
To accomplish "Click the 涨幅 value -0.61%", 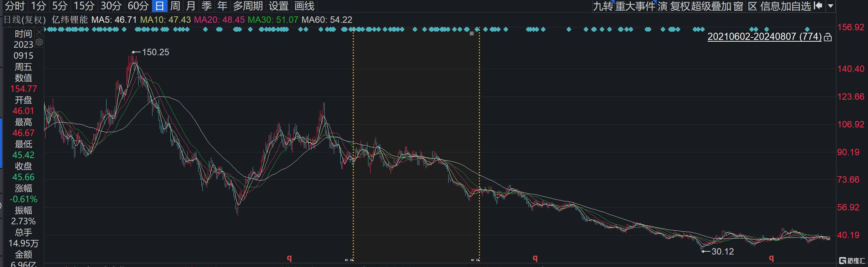I will 24,199.
